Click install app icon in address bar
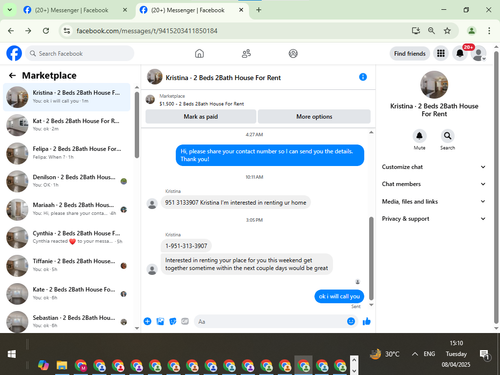500x375 pixels. click(416, 31)
